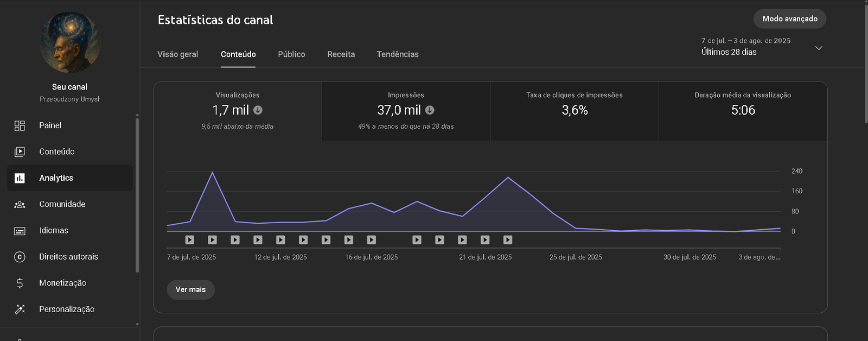Click the video marker above 16 de jul. de 2025

pos(372,239)
